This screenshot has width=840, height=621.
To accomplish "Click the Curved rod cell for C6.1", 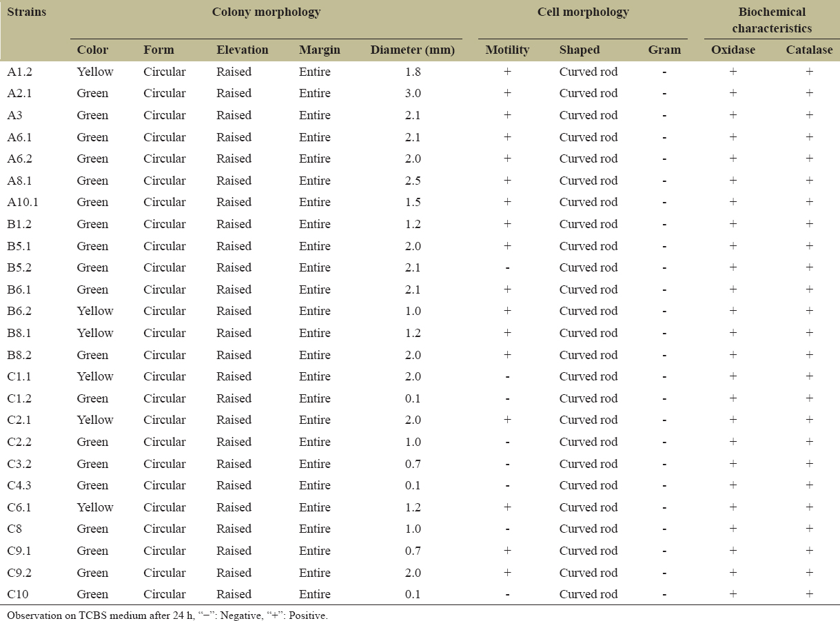I will click(x=588, y=507).
